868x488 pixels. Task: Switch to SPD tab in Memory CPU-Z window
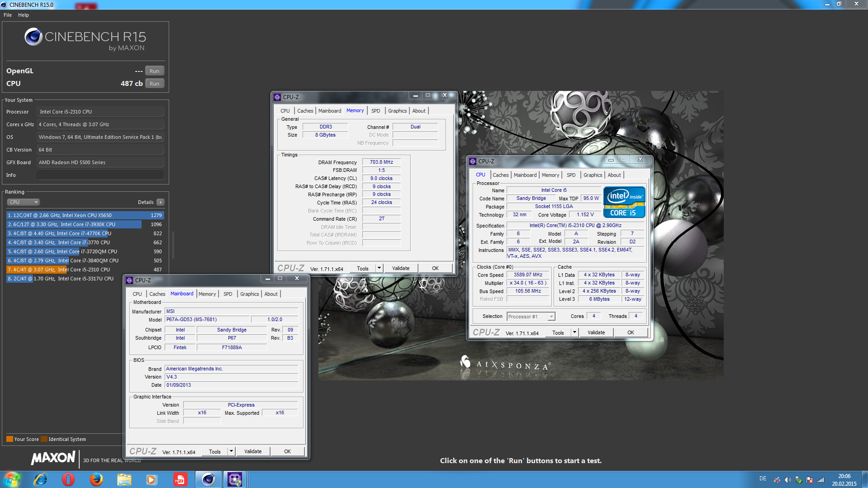point(376,111)
